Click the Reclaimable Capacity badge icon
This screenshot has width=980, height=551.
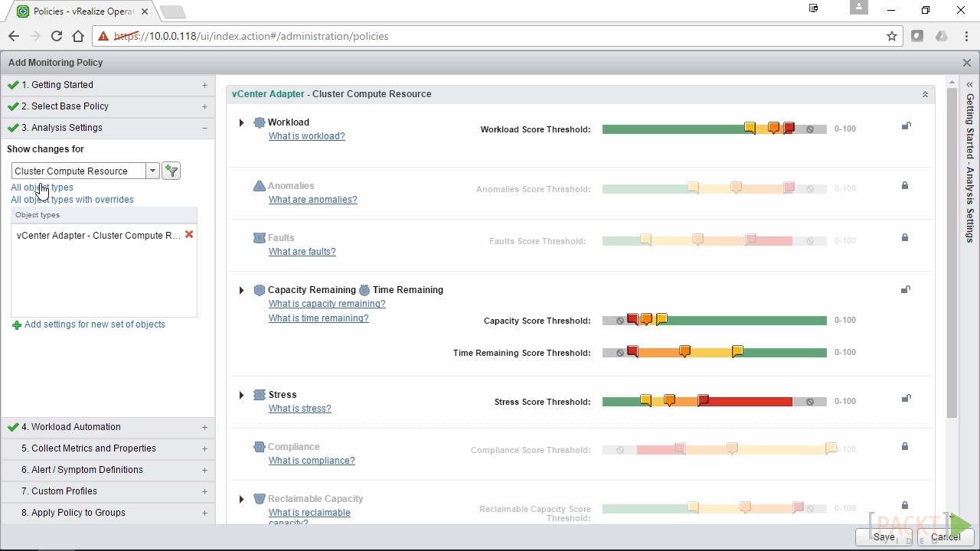[260, 499]
